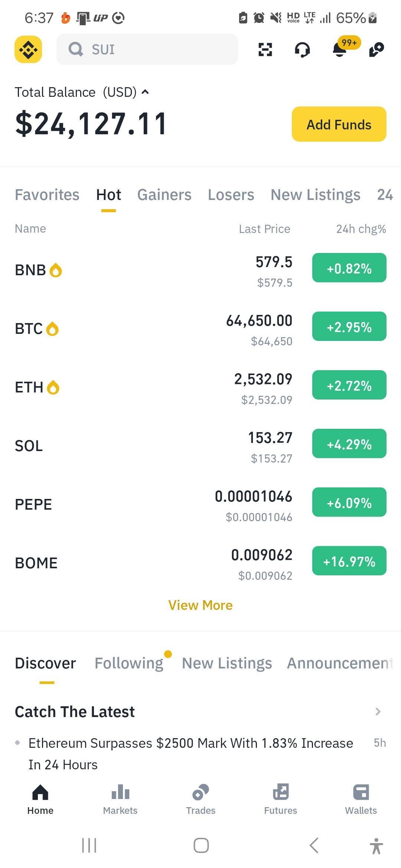Open the QR scan icon
This screenshot has width=401, height=868.
[x=265, y=49]
